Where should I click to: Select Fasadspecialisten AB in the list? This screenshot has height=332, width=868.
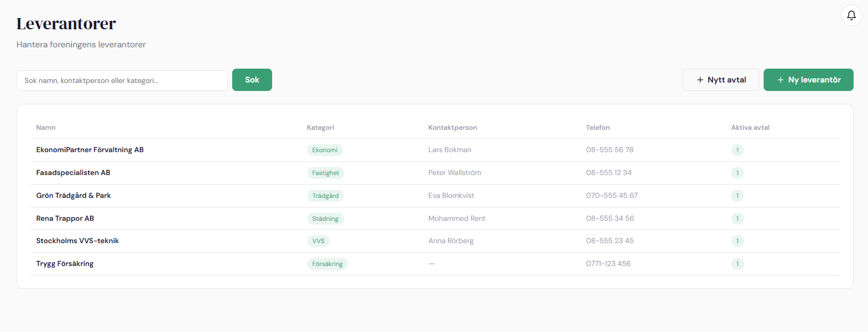pyautogui.click(x=73, y=173)
